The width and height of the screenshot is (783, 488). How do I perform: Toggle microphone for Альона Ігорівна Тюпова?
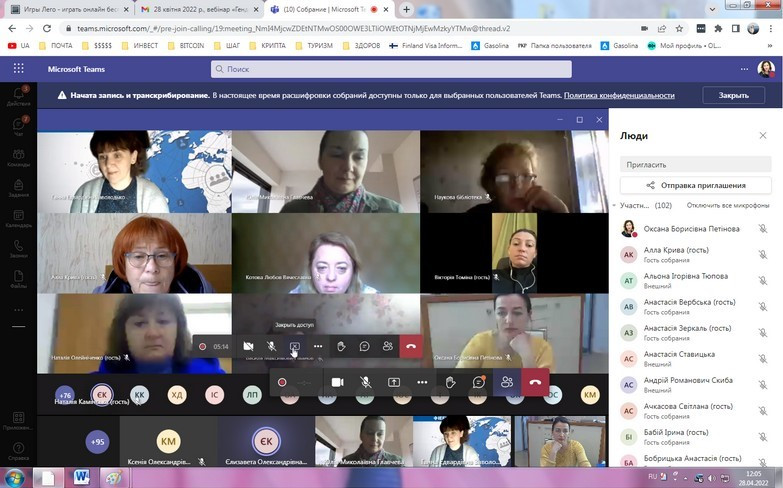pos(763,280)
